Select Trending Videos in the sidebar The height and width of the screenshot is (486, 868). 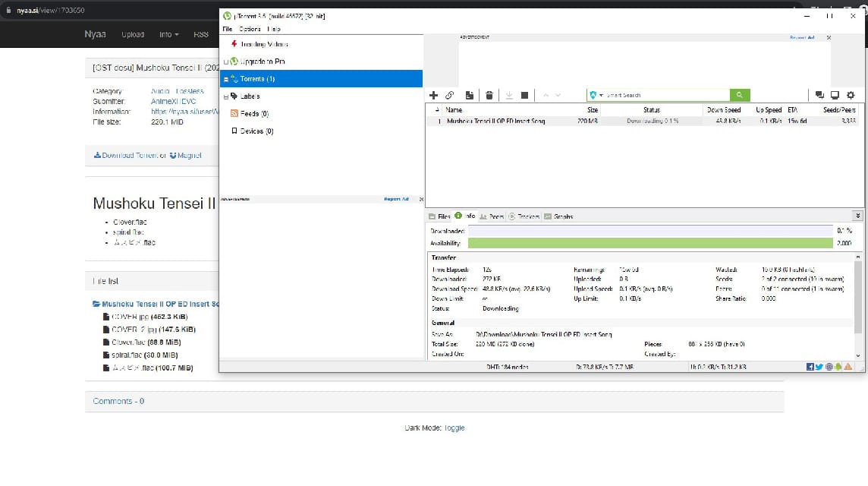click(264, 44)
